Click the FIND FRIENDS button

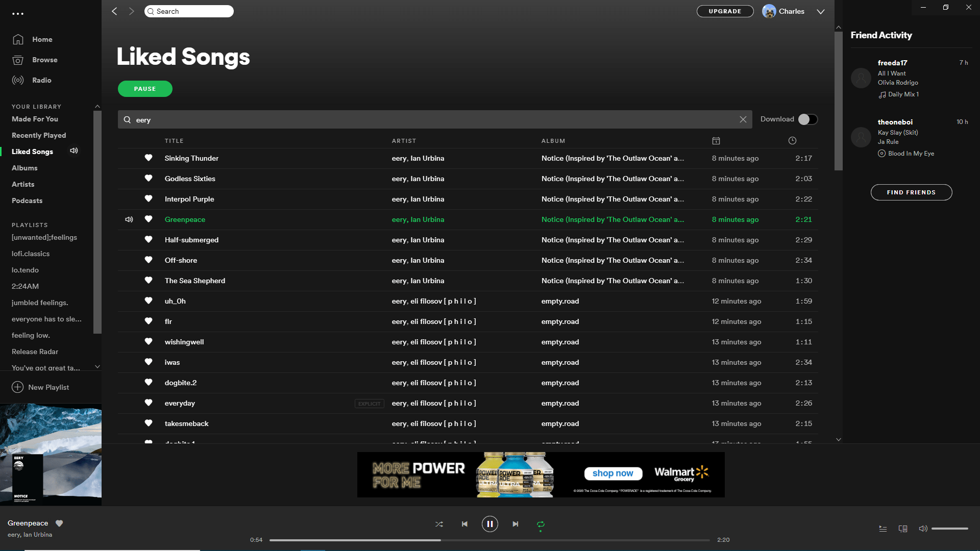(911, 192)
